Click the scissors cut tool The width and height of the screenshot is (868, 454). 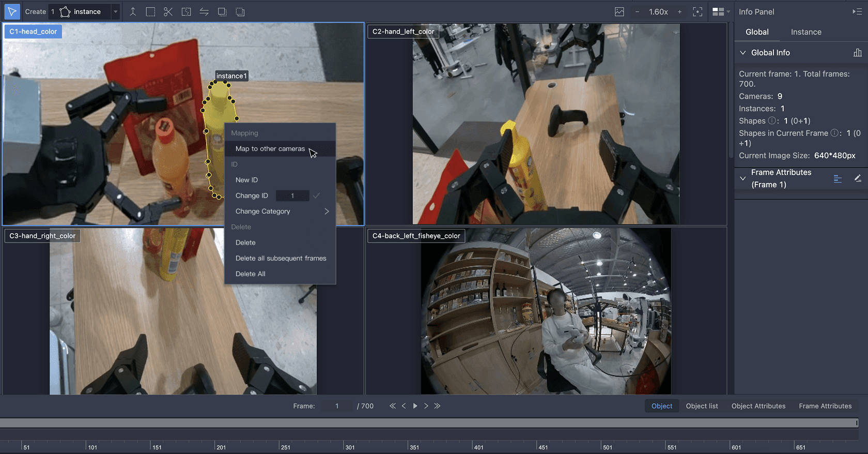click(x=168, y=11)
